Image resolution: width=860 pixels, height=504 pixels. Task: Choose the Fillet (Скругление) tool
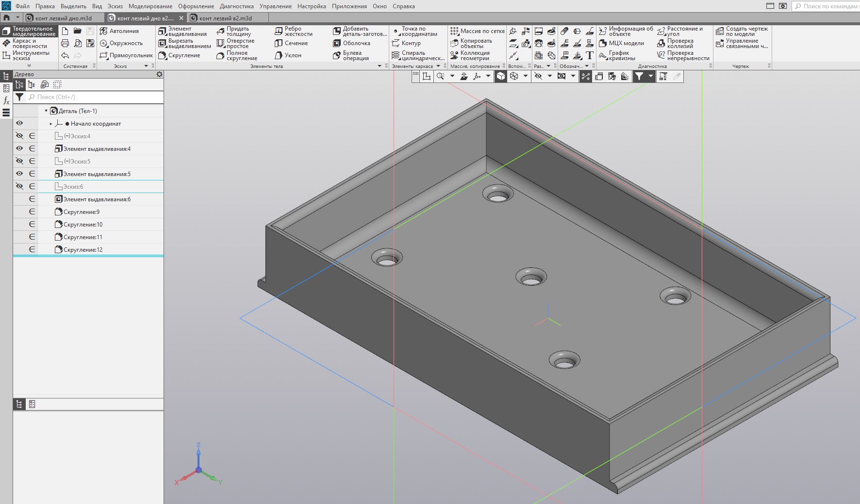(x=180, y=55)
